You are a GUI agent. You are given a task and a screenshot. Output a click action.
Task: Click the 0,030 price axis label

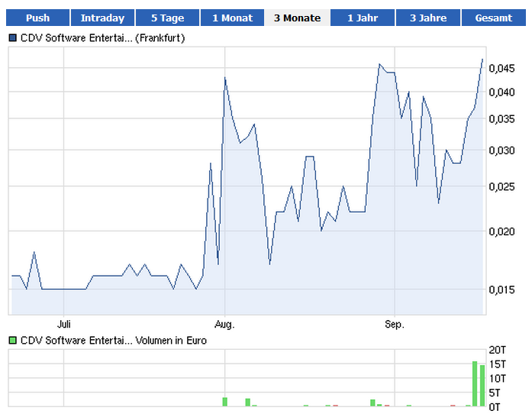(501, 150)
